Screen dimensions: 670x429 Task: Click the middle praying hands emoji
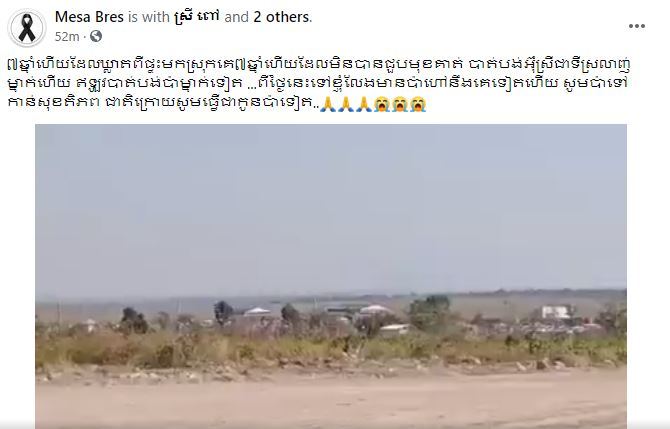[346, 104]
